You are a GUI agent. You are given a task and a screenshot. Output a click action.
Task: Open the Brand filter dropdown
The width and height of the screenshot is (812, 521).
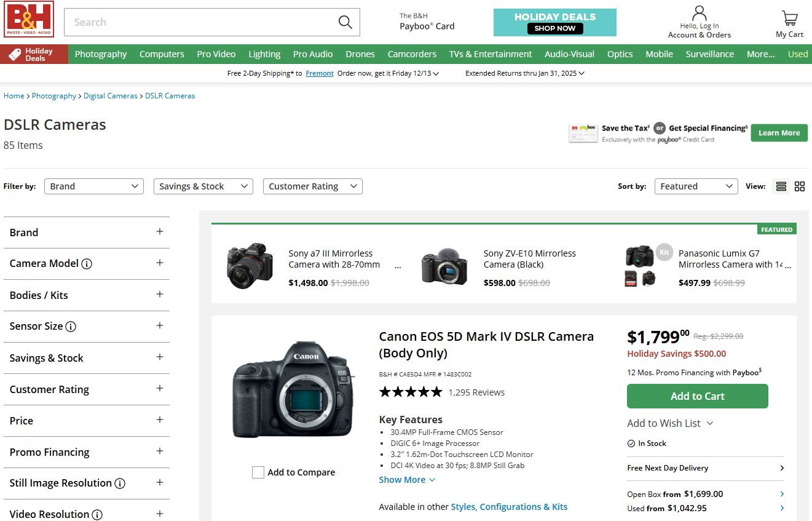[94, 186]
